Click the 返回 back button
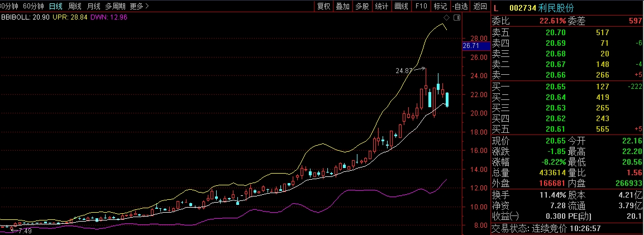 click(x=479, y=6)
